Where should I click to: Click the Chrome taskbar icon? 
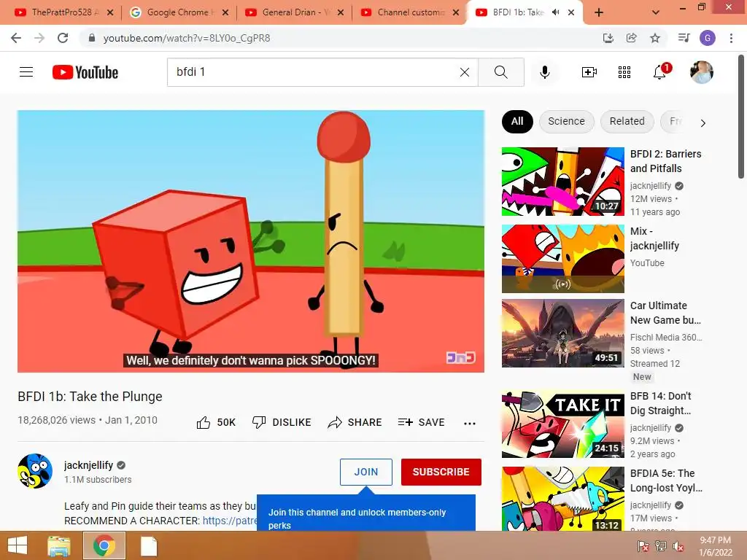point(104,545)
